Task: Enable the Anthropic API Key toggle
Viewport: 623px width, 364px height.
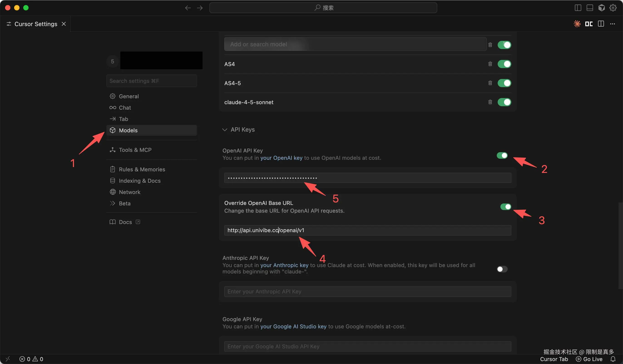Action: pyautogui.click(x=502, y=269)
